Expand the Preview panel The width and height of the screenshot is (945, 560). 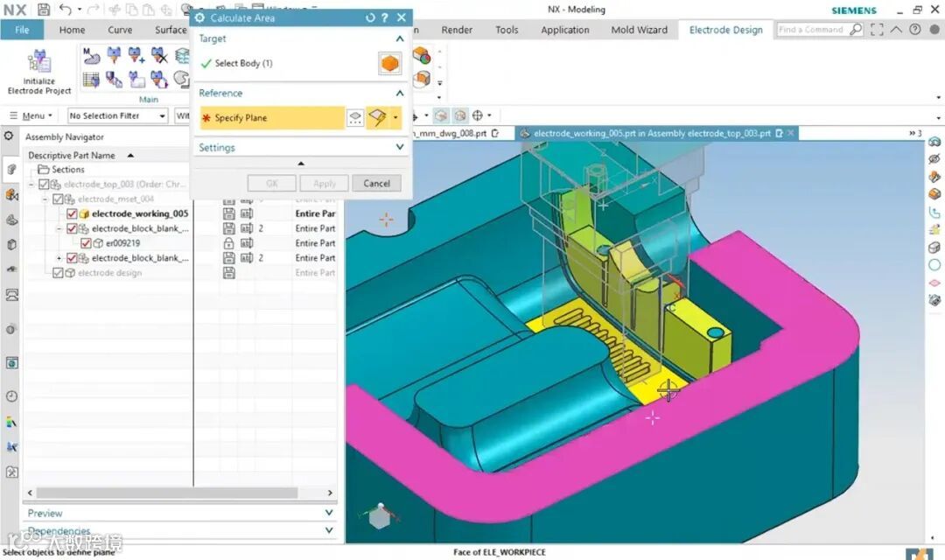pos(329,513)
